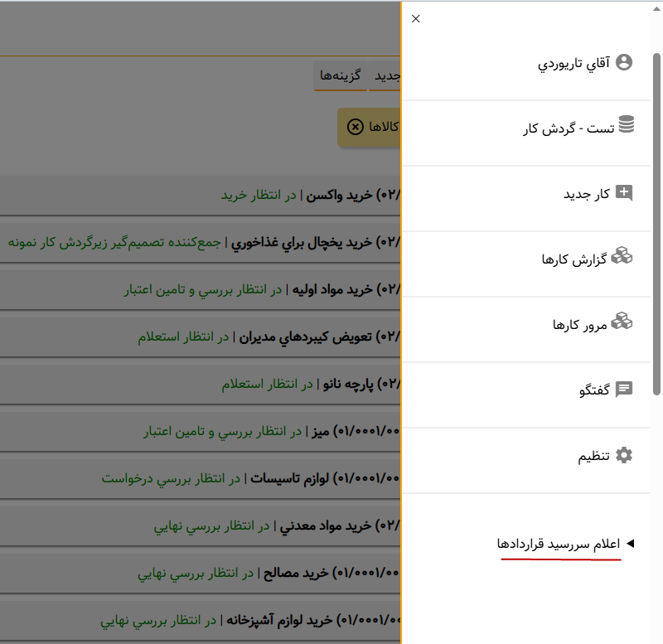663x644 pixels.
Task: Open the اعلام سررسید قراردادها link
Action: point(559,545)
